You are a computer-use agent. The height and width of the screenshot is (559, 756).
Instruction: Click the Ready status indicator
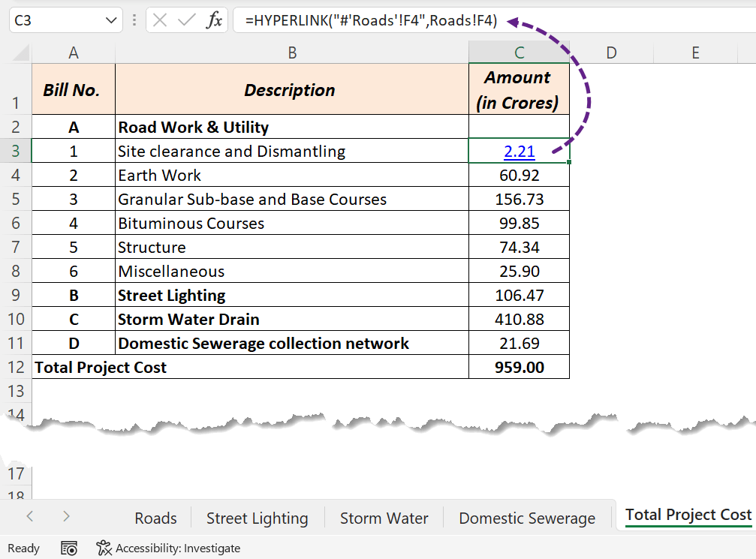click(23, 548)
